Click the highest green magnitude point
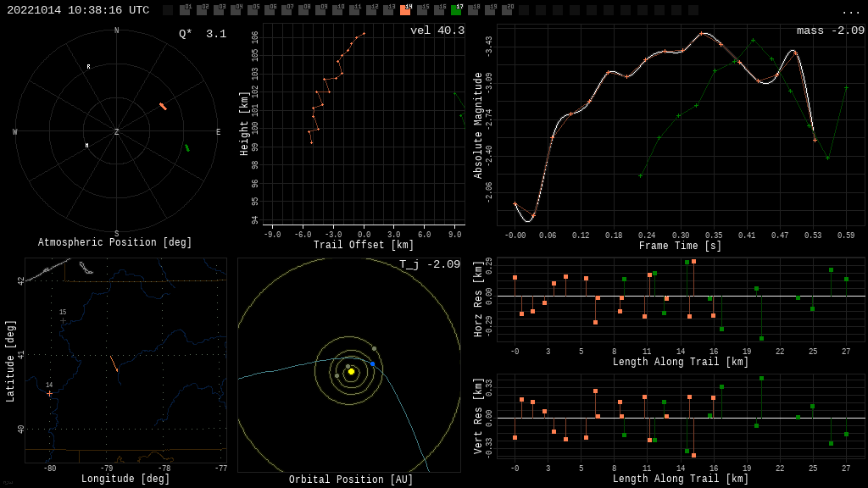Screen dimensions: 868x488 [754, 41]
